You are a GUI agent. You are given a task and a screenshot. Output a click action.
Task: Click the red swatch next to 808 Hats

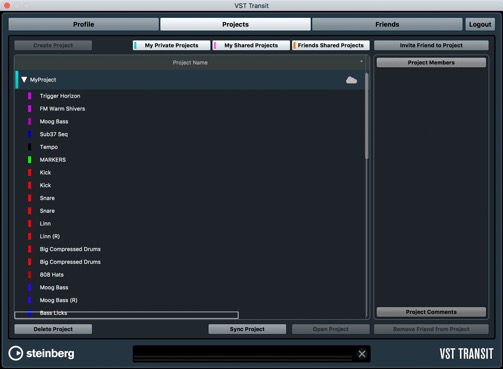click(30, 275)
